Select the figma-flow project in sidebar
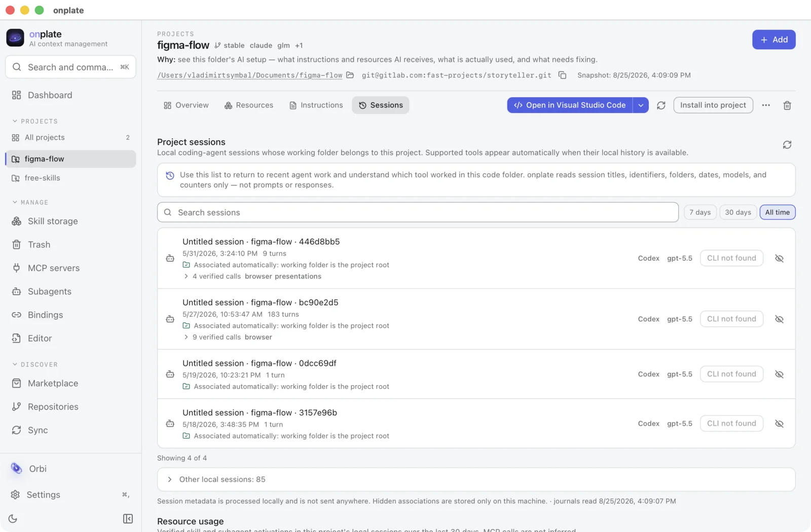The image size is (811, 532). click(70, 159)
